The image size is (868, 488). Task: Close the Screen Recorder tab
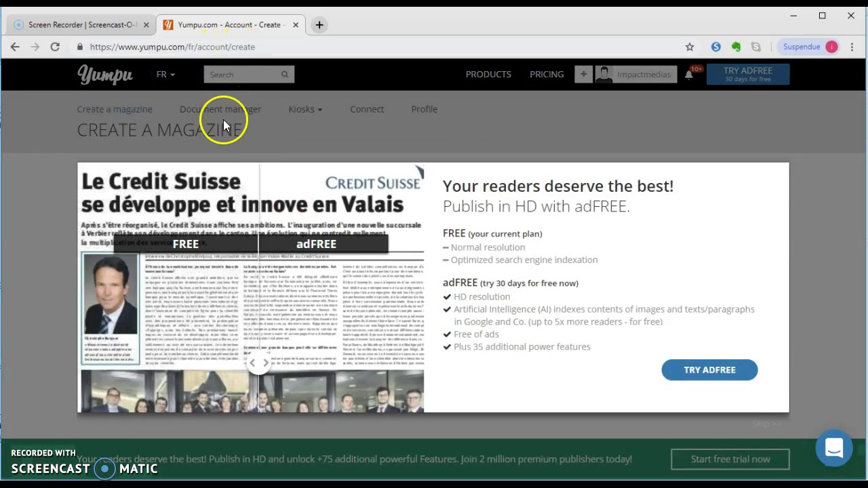(146, 25)
